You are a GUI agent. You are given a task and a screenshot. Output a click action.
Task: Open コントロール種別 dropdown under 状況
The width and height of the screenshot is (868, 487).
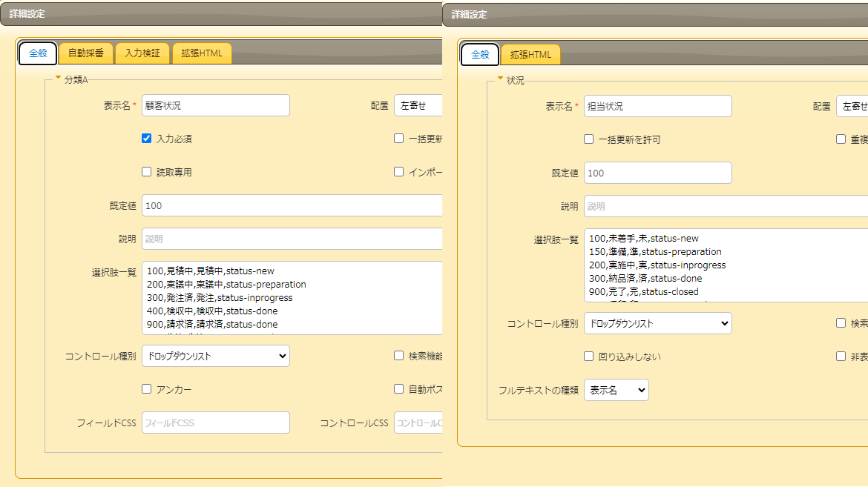pos(657,323)
